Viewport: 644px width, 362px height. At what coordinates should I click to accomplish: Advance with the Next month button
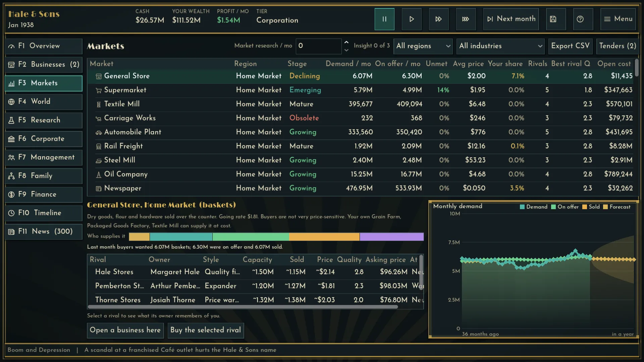click(511, 19)
